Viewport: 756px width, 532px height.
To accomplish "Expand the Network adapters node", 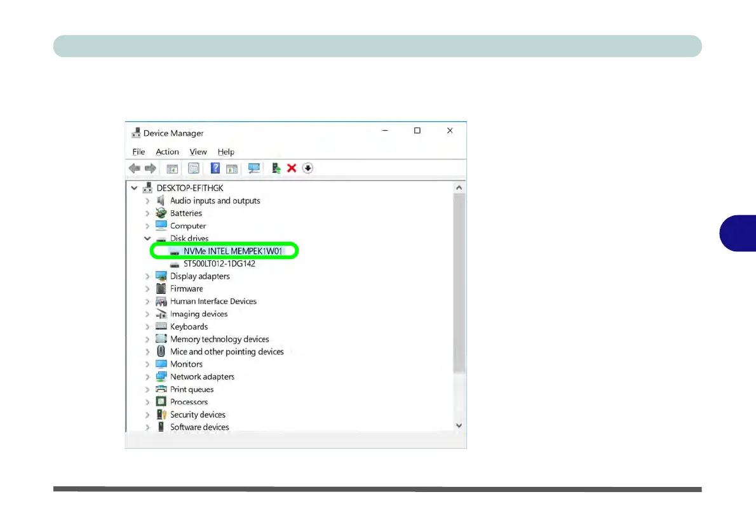I will pyautogui.click(x=147, y=376).
